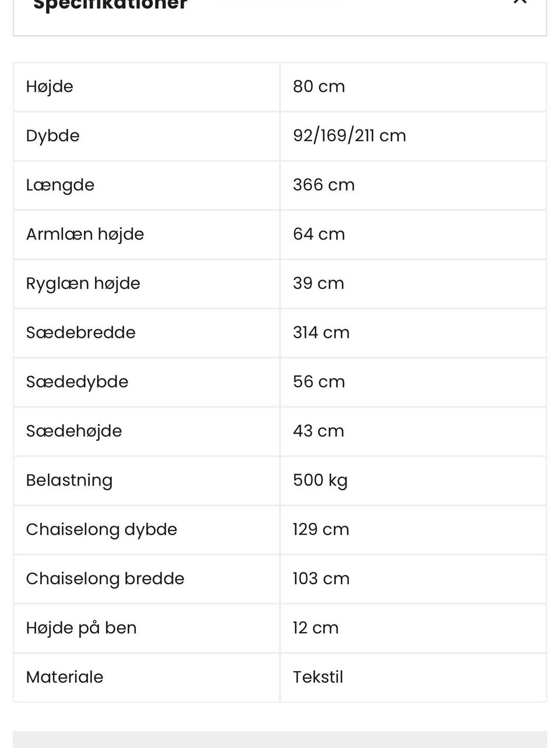This screenshot has height=748, width=560.
Task: Select the Armlæn højde label
Action: [85, 234]
